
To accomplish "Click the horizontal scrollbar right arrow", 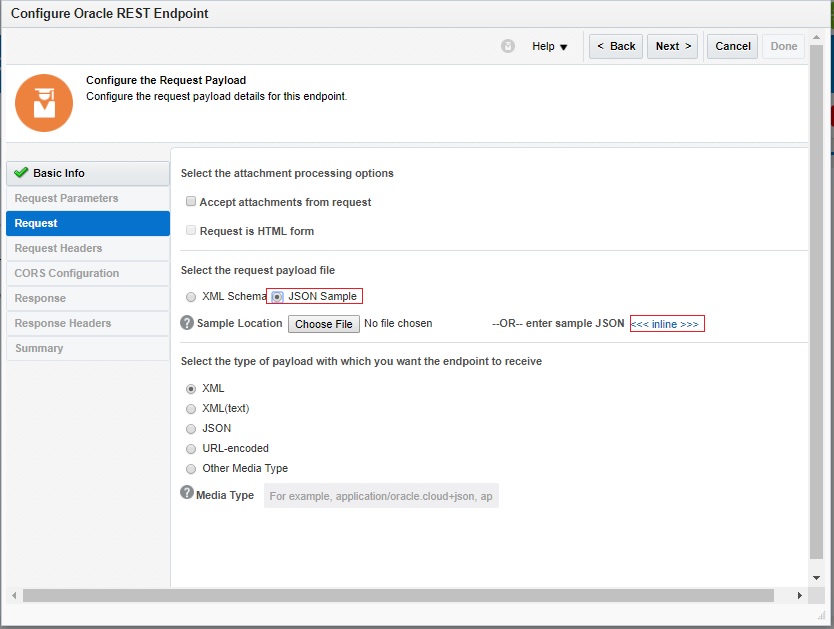I will pyautogui.click(x=799, y=596).
